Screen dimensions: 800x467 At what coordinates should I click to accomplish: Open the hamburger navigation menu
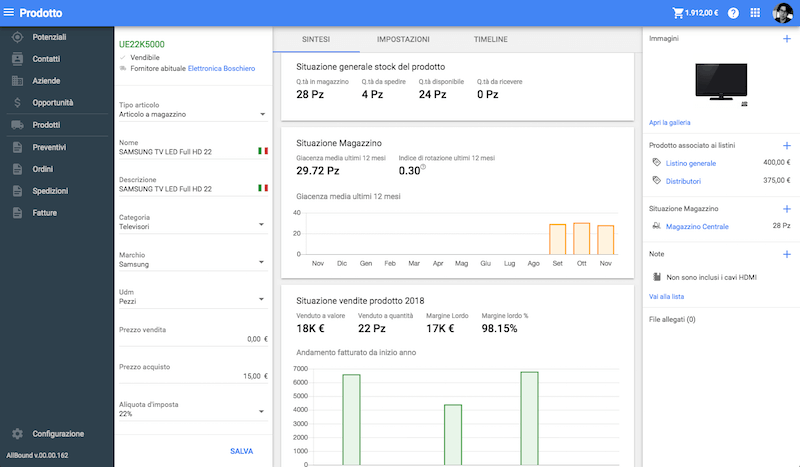coord(10,13)
